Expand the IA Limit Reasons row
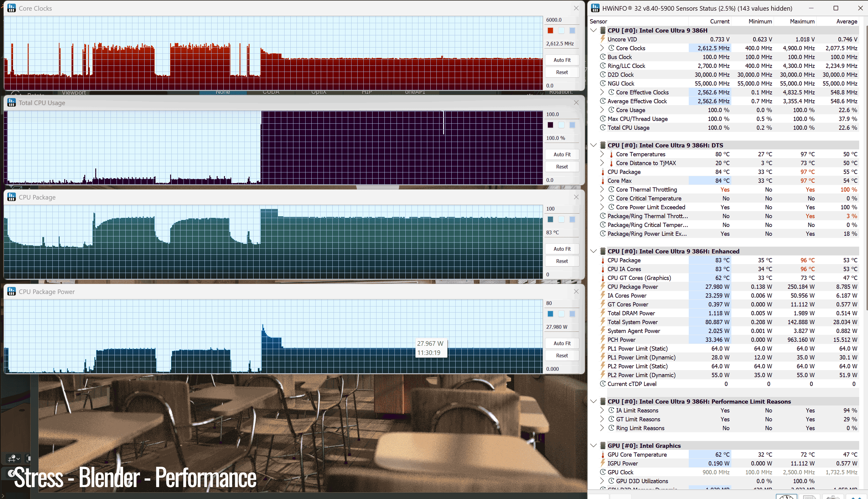Screen dimensions: 868x499 point(602,410)
